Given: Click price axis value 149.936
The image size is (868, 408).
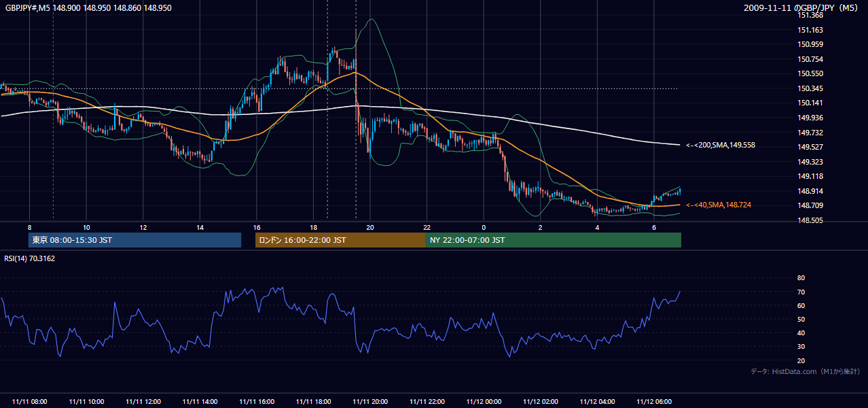Looking at the screenshot, I should click(x=811, y=118).
